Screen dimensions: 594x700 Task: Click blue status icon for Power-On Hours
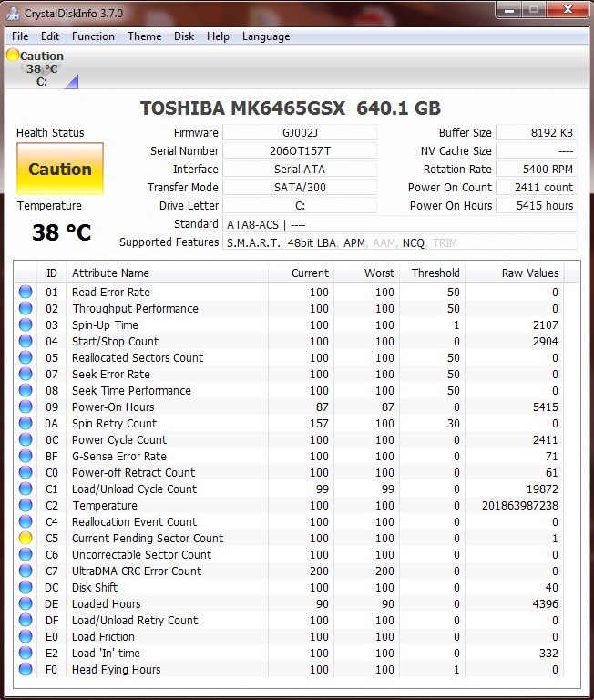point(26,407)
